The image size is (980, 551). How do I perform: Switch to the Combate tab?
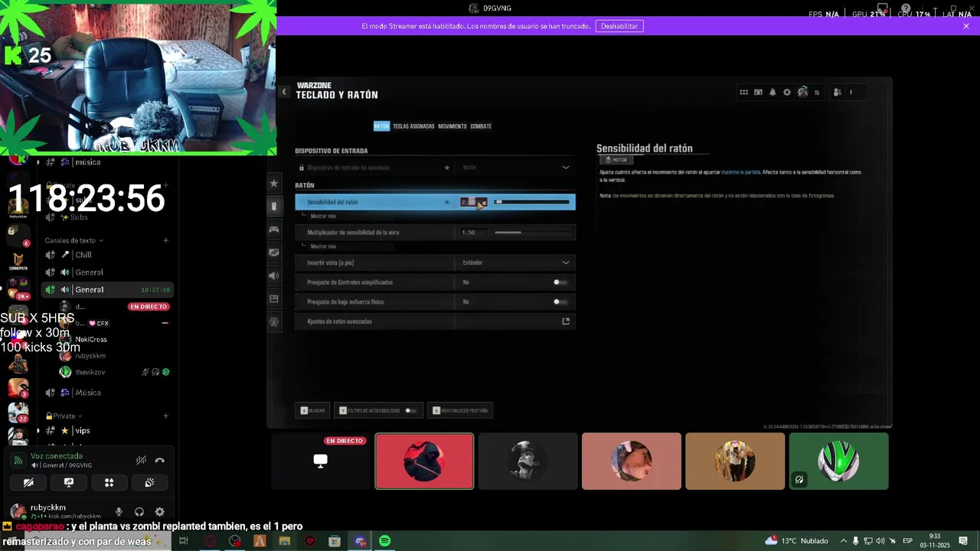tap(481, 126)
